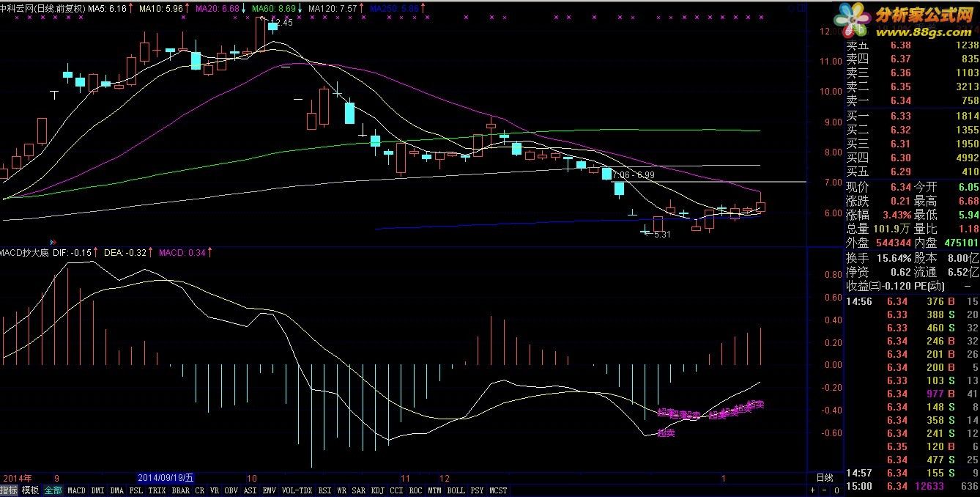This screenshot has height=497, width=980.
Task: Click the MACD抄大底 indicator title
Action: (25, 252)
